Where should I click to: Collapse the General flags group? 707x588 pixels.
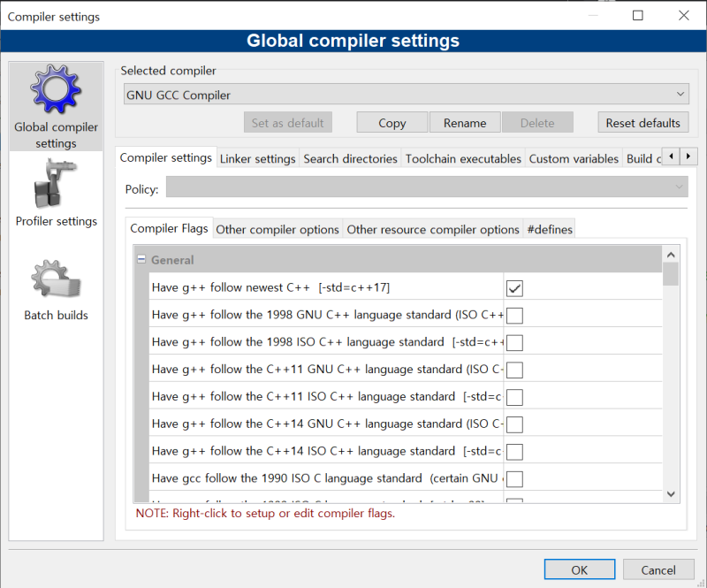tap(141, 259)
